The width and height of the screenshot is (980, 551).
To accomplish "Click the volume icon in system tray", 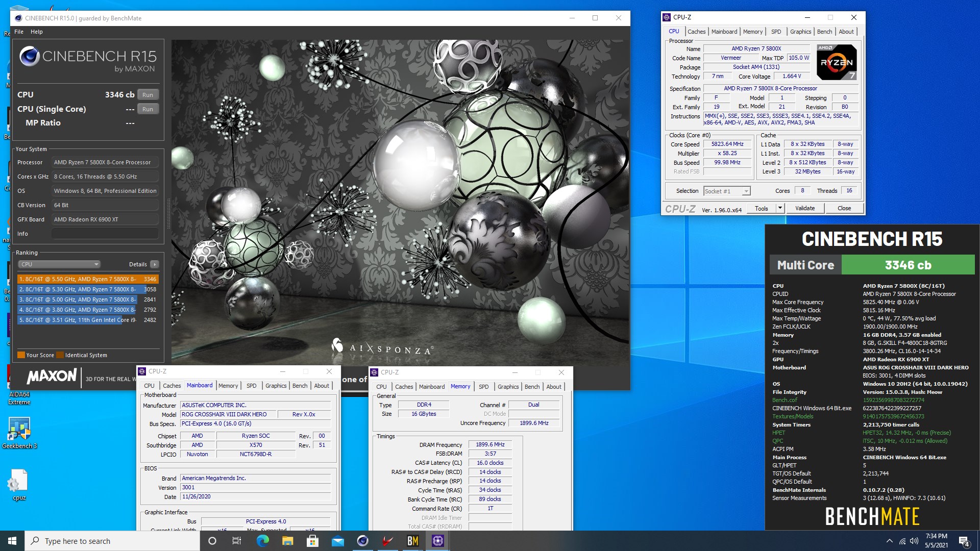I will pyautogui.click(x=914, y=541).
